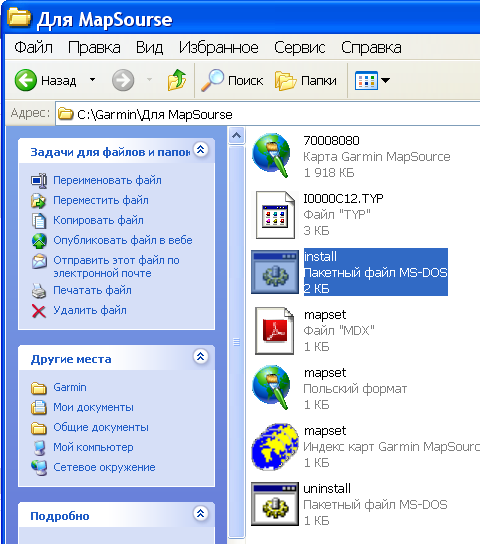Click Отправить этот файл по электронной почте
Screen dimensions: 480x544
click(116, 266)
